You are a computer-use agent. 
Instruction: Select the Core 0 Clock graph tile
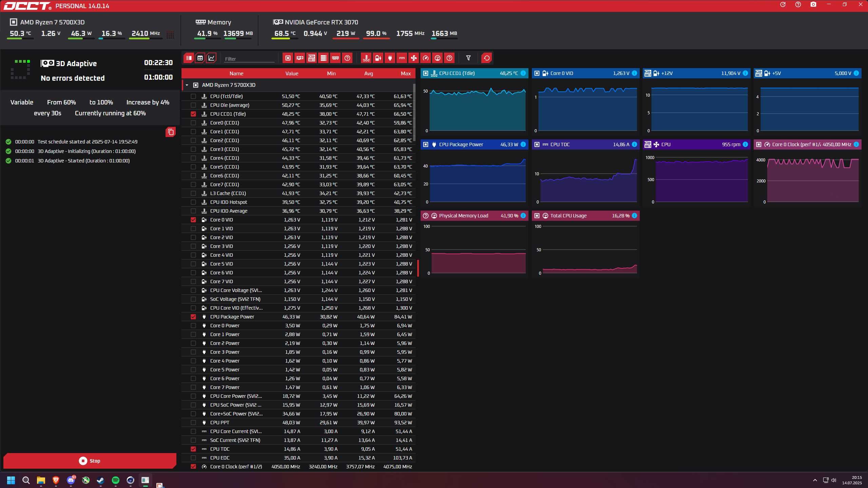click(807, 173)
